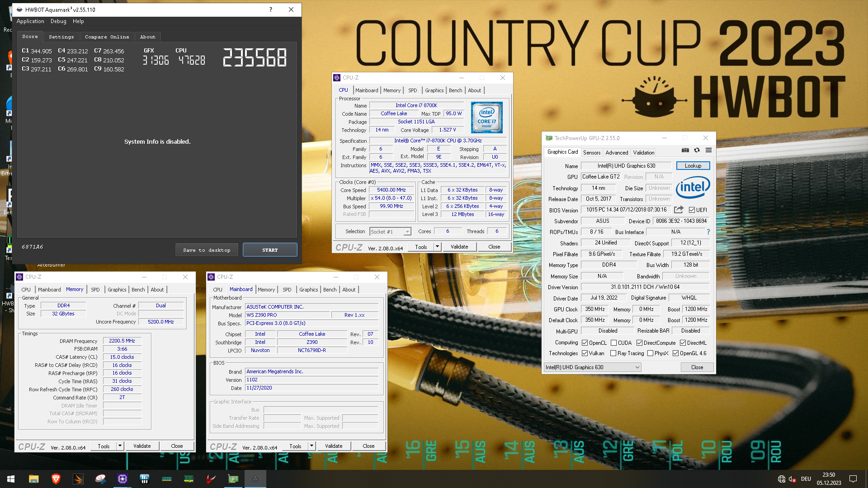Image resolution: width=868 pixels, height=488 pixels.
Task: Click the BIOS export share icon in GPU-Z
Action: [679, 210]
